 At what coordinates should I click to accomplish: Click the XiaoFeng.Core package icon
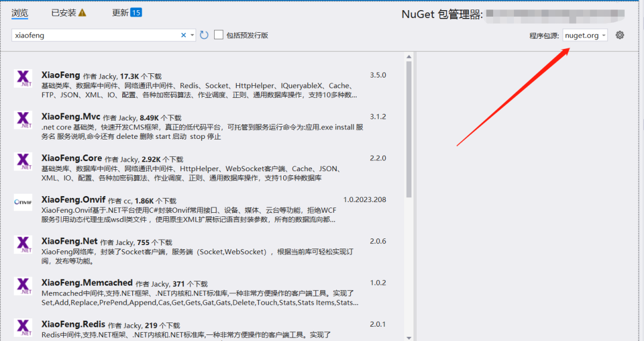coord(23,161)
